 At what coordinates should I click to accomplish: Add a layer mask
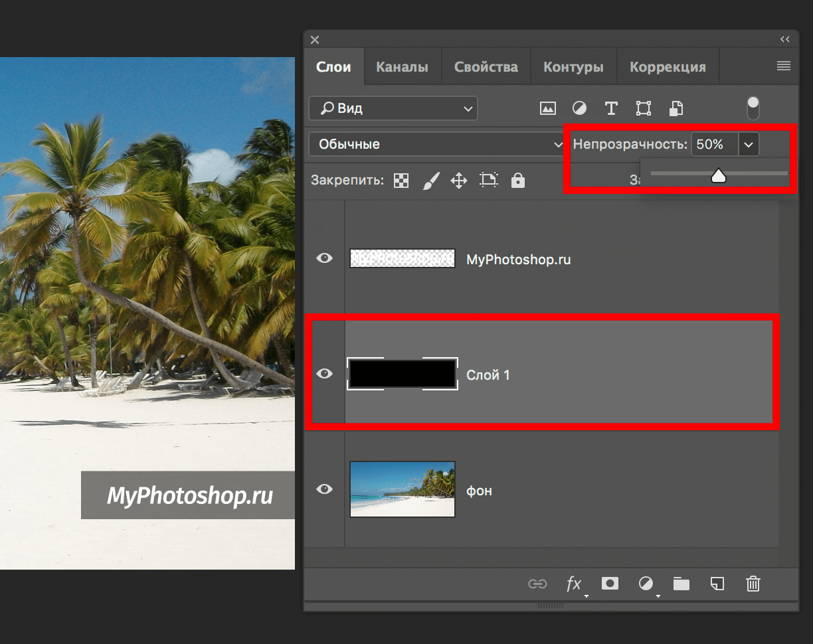[609, 584]
